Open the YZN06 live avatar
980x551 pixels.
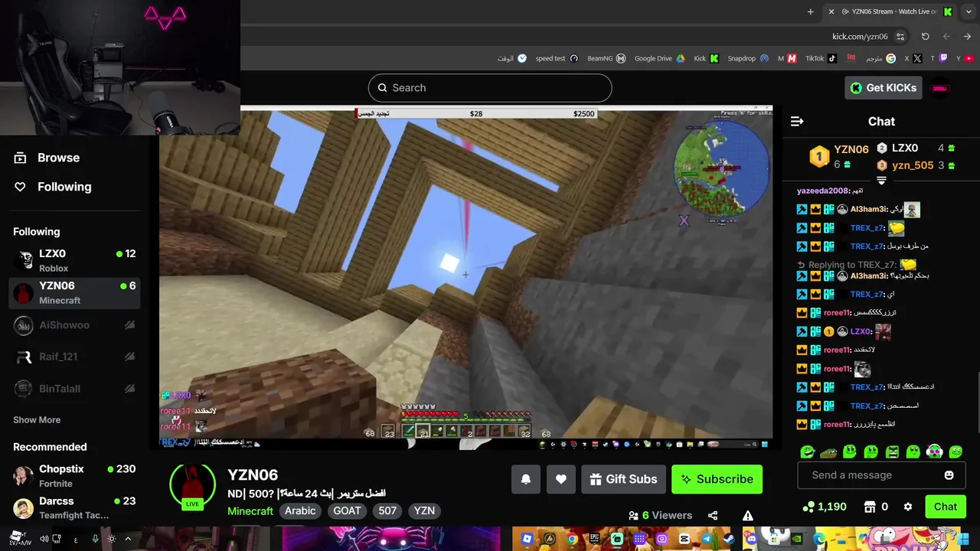click(192, 484)
